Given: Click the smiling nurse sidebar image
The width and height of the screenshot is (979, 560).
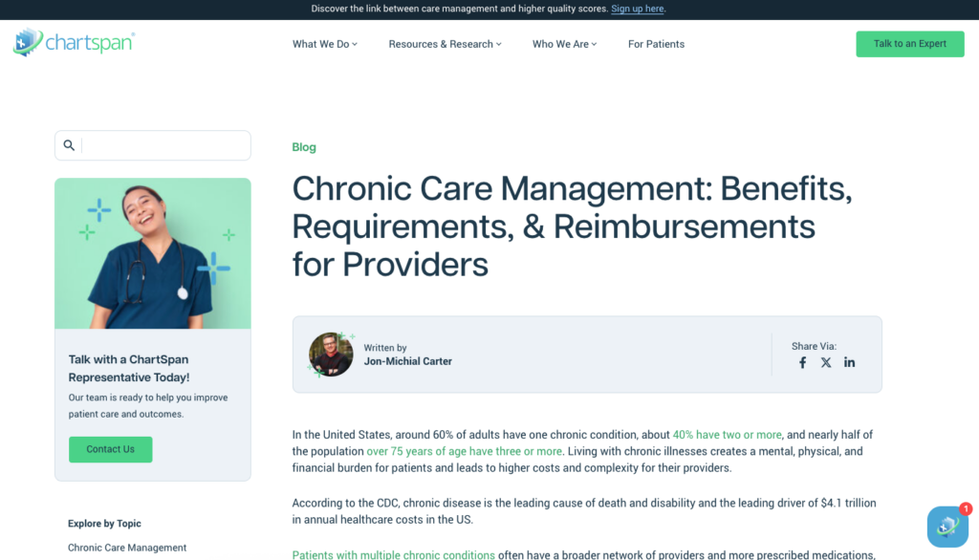Looking at the screenshot, I should click(152, 253).
